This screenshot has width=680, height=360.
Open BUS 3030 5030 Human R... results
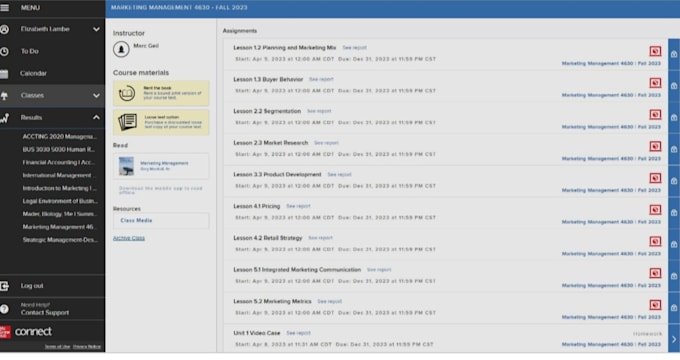pos(59,150)
